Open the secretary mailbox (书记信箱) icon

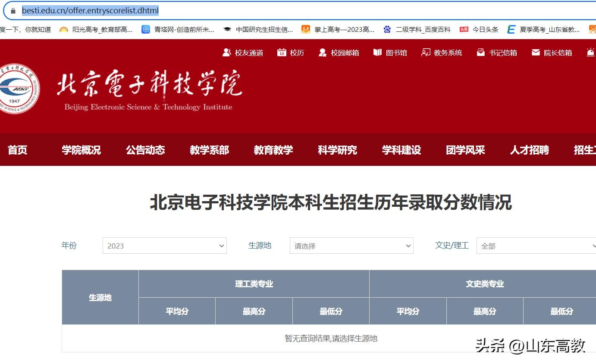(x=480, y=53)
